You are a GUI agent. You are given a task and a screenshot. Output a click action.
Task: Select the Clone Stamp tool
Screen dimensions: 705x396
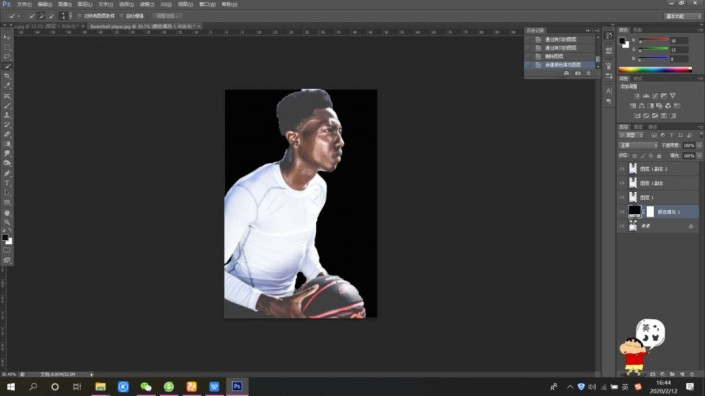[7, 116]
